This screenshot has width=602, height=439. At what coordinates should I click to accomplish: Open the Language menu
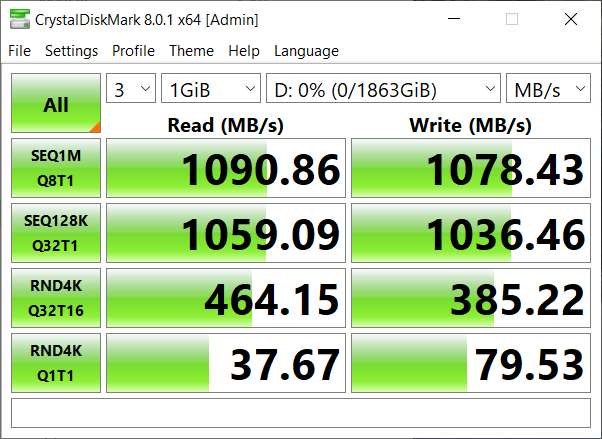[306, 51]
